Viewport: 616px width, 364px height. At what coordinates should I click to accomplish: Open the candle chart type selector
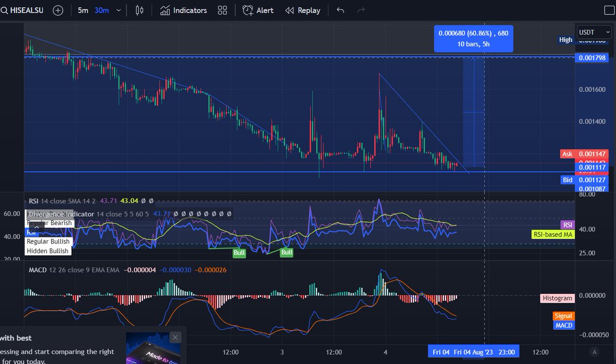pyautogui.click(x=139, y=10)
